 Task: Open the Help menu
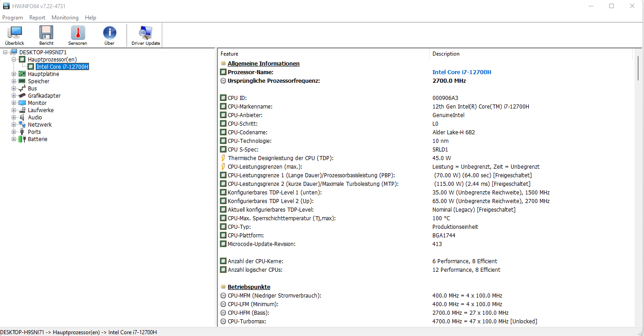point(90,18)
